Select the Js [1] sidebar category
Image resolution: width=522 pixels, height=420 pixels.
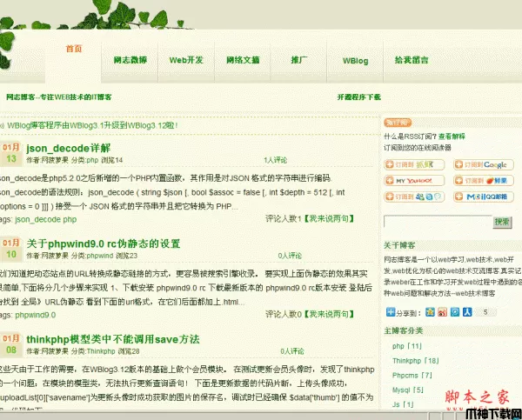pyautogui.click(x=403, y=404)
